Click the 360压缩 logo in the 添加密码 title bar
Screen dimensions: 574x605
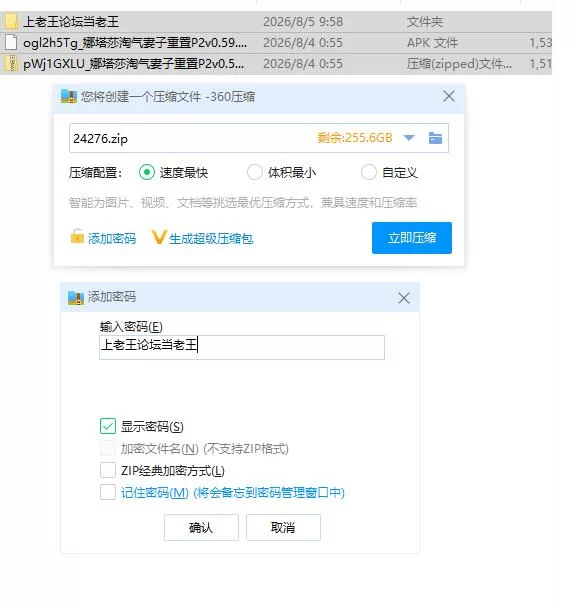(76, 297)
